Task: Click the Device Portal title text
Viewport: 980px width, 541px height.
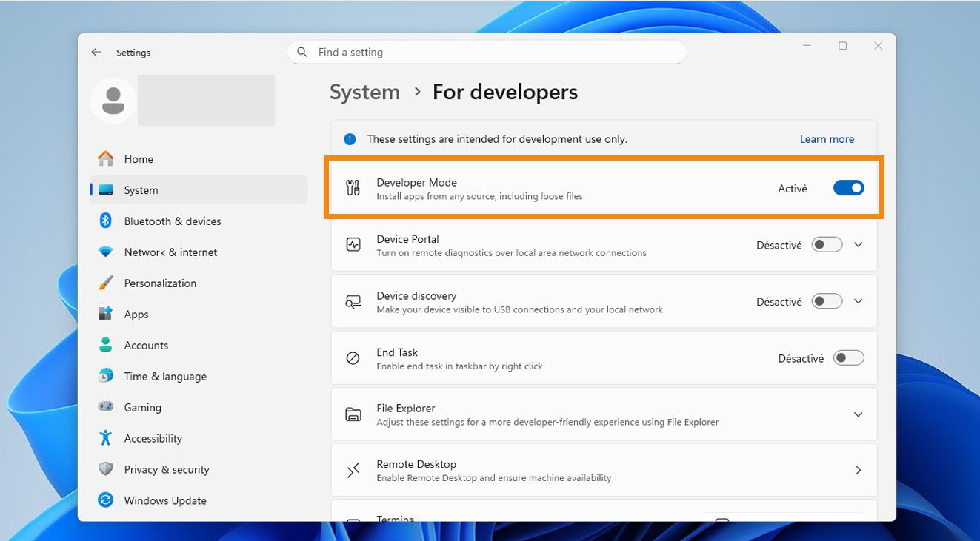Action: coord(407,239)
